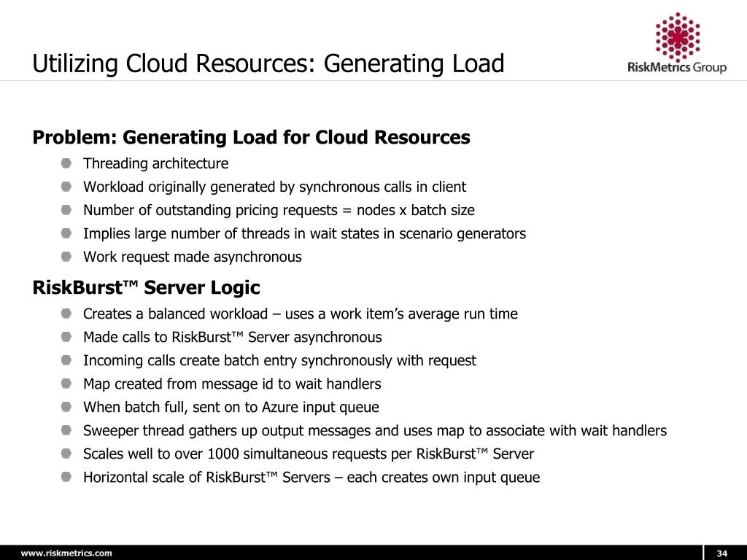Select the slide title 'Utilizing Cloud Resources: Generating Load'
The height and width of the screenshot is (560, 747).
click(x=268, y=64)
